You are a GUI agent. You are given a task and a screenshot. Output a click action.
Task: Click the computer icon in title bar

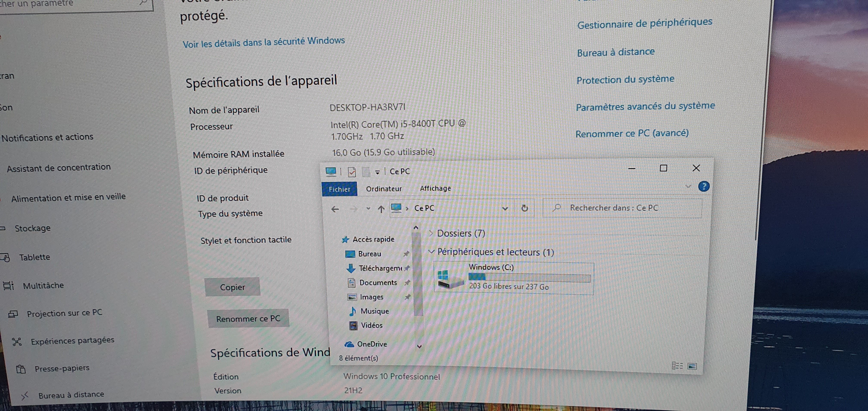coord(331,172)
